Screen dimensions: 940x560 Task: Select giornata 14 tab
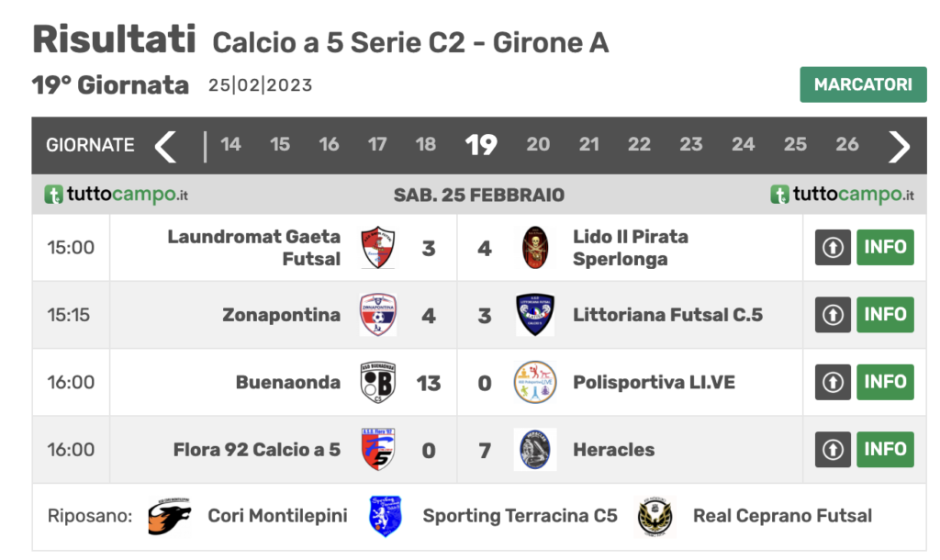(x=230, y=144)
